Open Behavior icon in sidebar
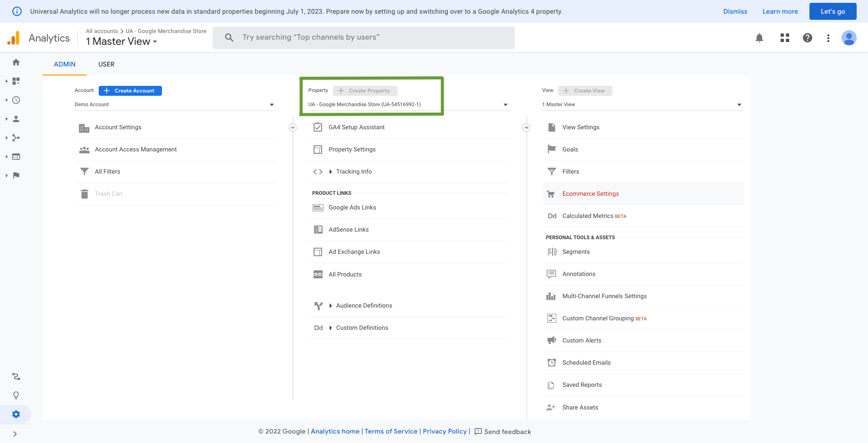This screenshot has width=868, height=443. [x=16, y=157]
